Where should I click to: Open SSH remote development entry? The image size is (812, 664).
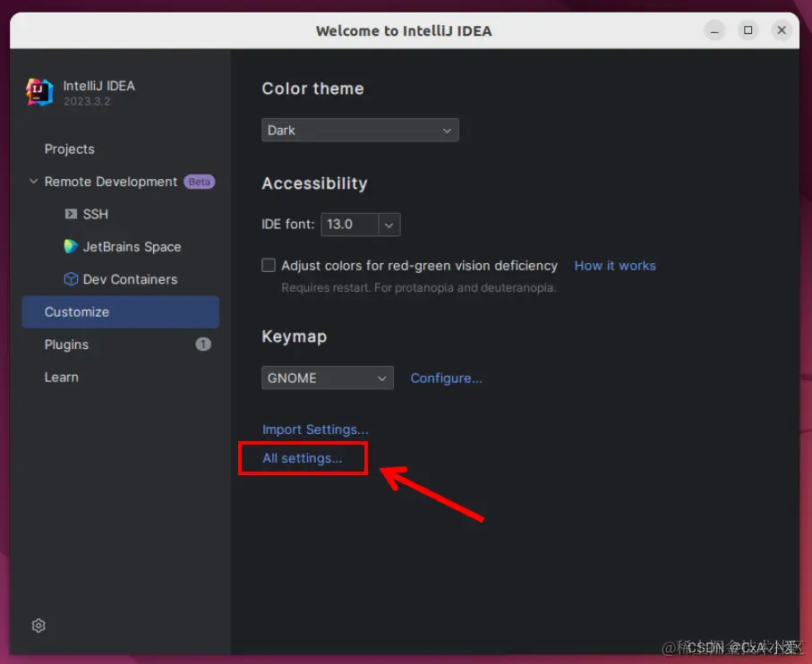point(95,214)
